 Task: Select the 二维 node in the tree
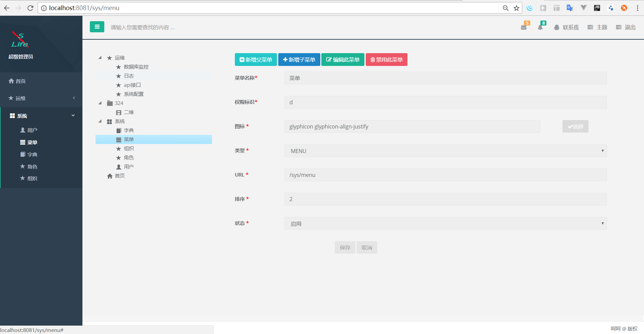129,112
